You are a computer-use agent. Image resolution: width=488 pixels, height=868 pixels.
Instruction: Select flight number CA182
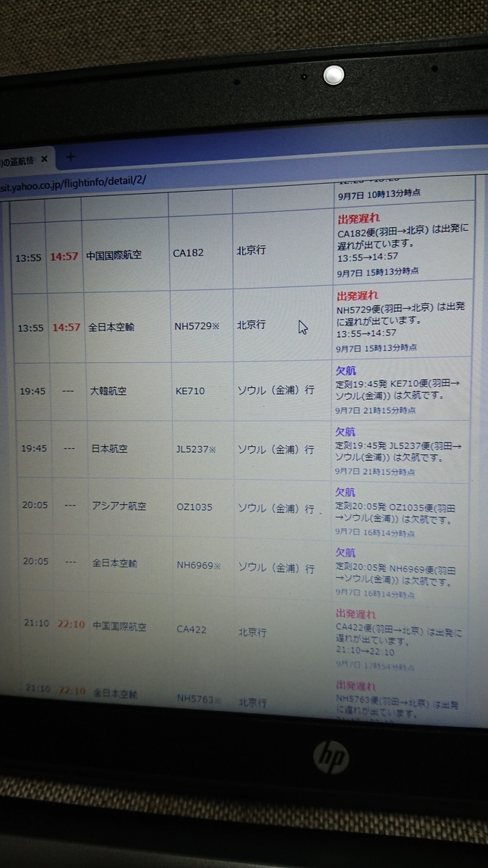point(188,253)
